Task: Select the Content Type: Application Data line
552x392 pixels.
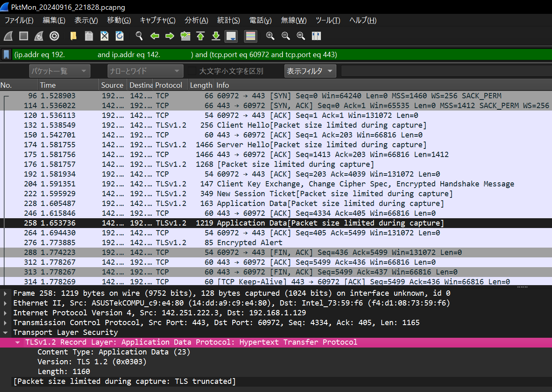Action: pyautogui.click(x=276, y=352)
